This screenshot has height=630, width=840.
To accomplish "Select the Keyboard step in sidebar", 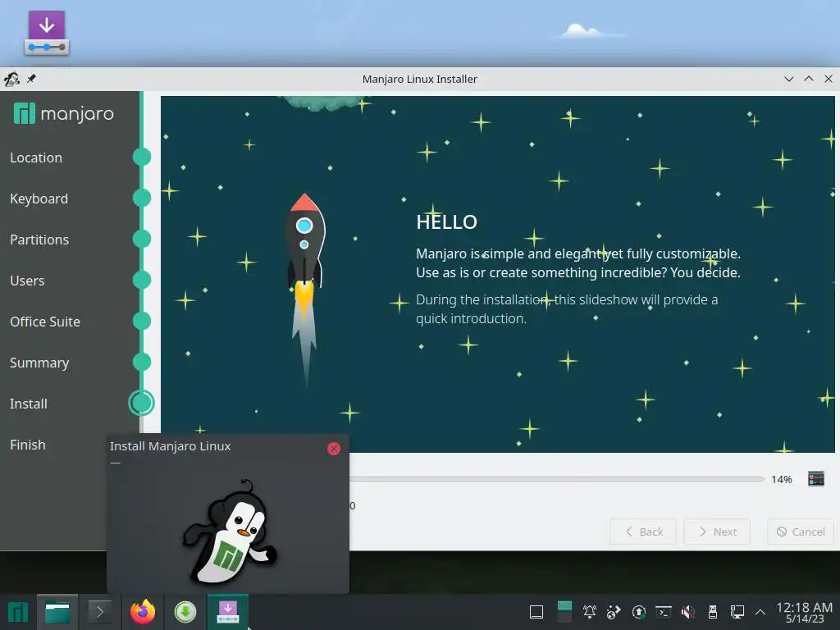I will tap(39, 199).
